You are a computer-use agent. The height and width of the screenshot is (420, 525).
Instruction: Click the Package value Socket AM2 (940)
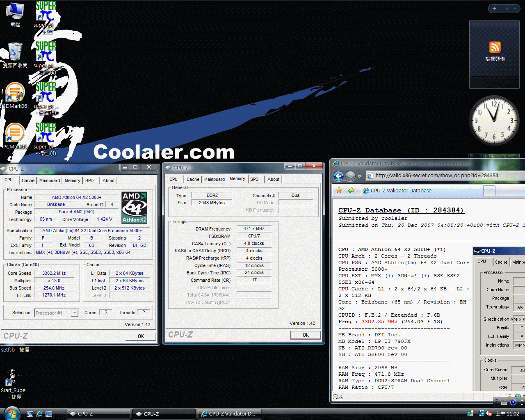77,212
